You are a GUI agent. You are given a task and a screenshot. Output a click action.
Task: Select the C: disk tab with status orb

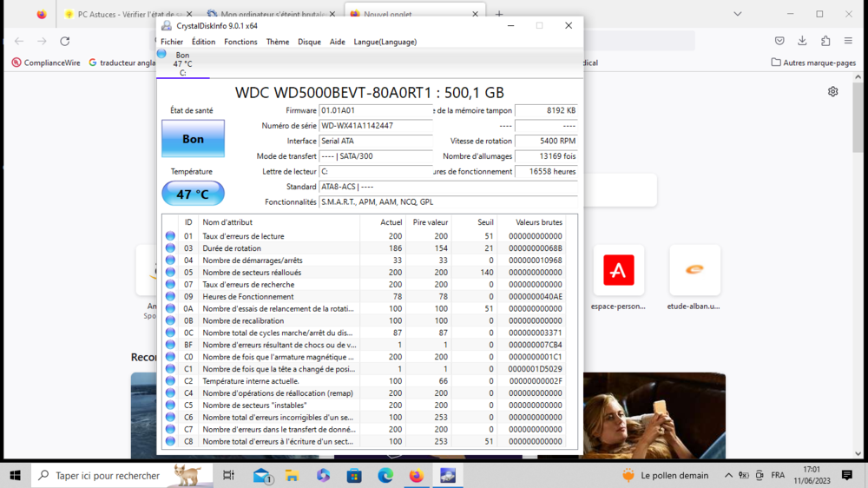[182, 63]
